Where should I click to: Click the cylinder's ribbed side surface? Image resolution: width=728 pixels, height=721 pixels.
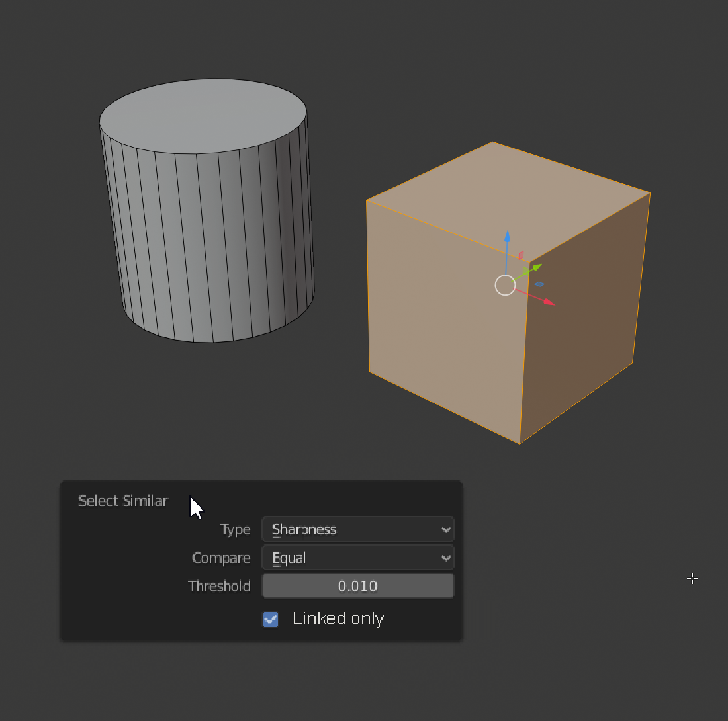tap(209, 246)
